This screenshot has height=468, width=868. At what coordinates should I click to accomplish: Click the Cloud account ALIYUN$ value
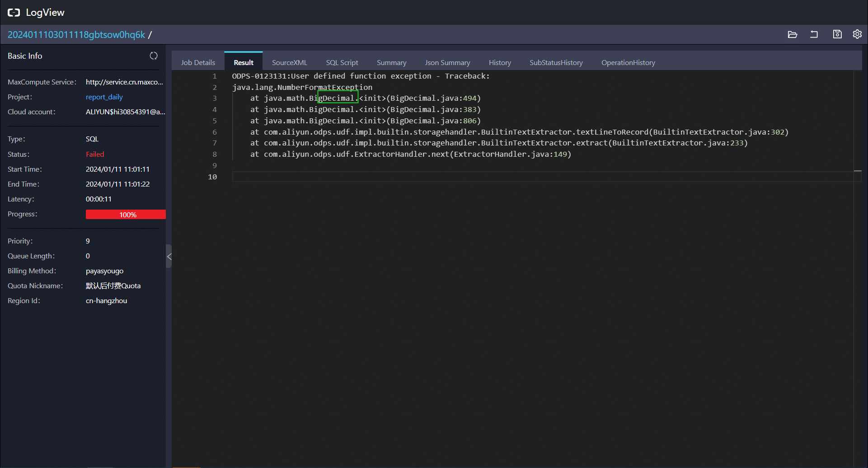(126, 112)
